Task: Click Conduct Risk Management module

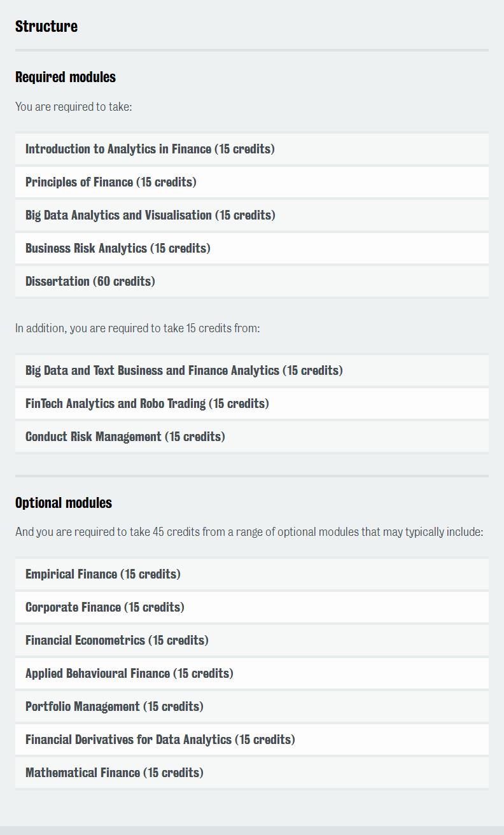Action: [252, 437]
